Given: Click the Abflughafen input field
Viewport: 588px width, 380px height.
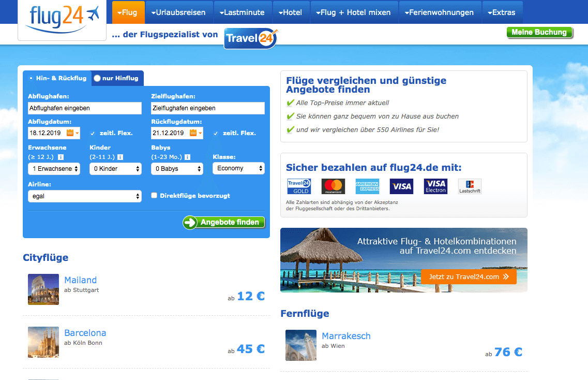Looking at the screenshot, I should click(x=85, y=108).
